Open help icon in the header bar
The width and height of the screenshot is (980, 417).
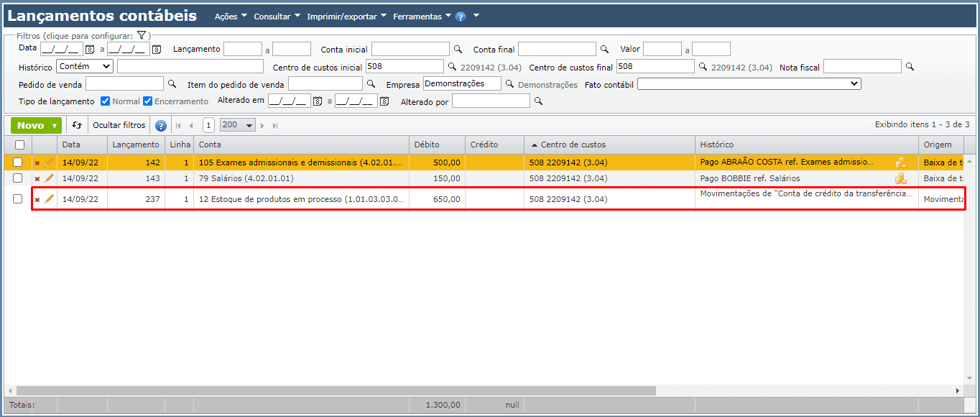[x=461, y=17]
